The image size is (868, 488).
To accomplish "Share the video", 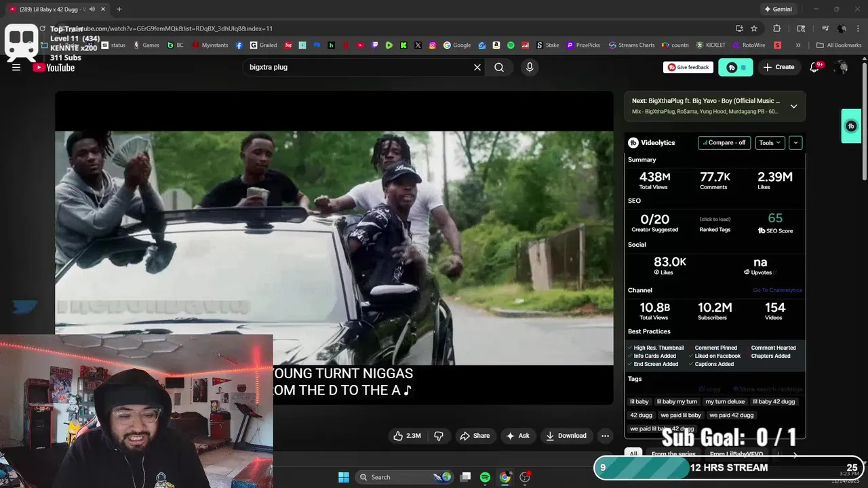I will [x=475, y=436].
